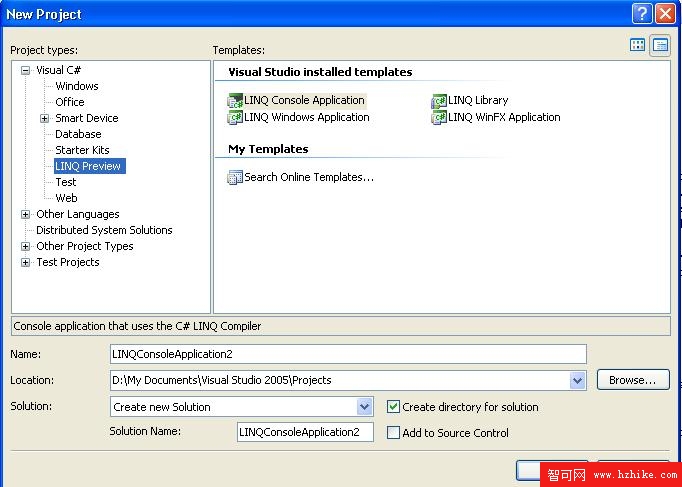The image size is (682, 487).
Task: Click the Search Online Templates... label
Action: point(309,177)
